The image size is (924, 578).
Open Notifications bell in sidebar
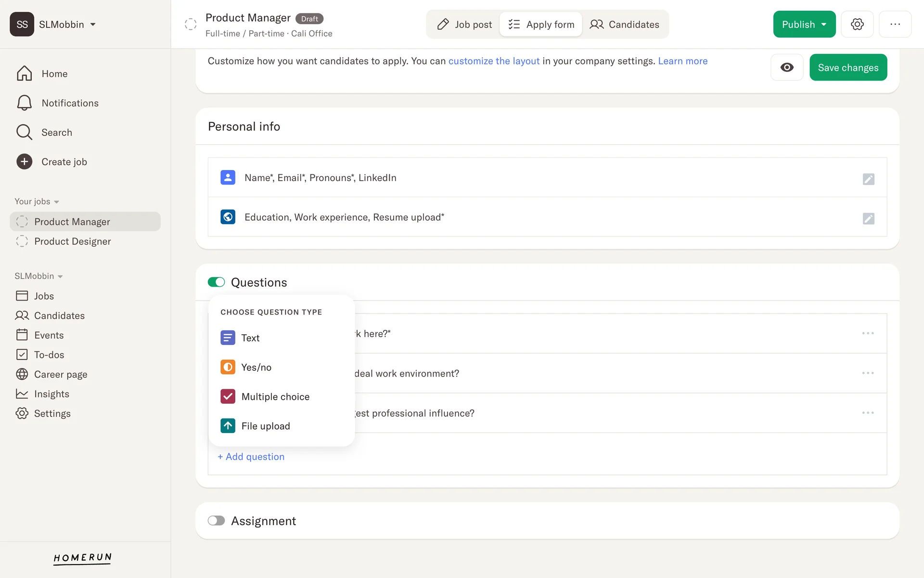[25, 103]
